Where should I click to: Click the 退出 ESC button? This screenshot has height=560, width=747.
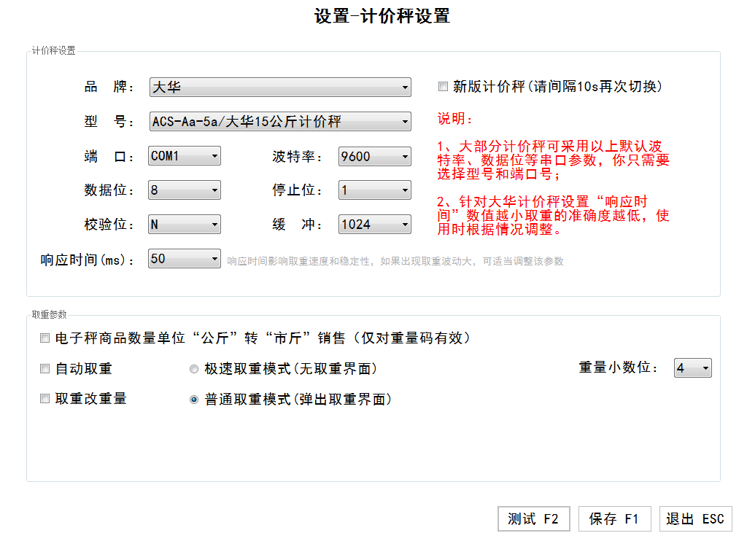coord(695,518)
